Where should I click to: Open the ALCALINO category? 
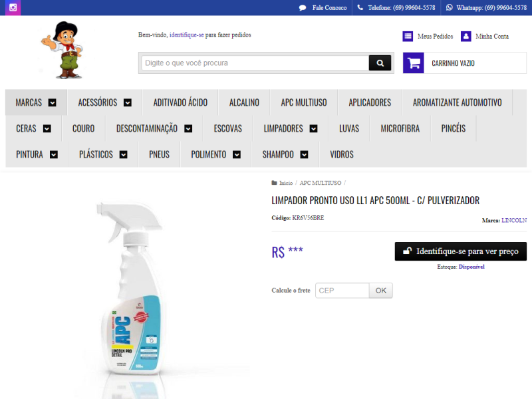click(244, 102)
